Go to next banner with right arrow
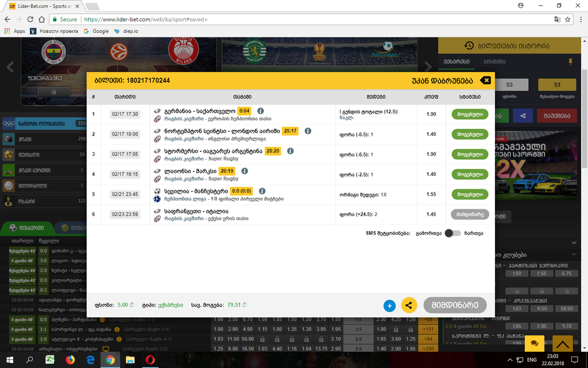The height and width of the screenshot is (368, 588). pyautogui.click(x=427, y=67)
